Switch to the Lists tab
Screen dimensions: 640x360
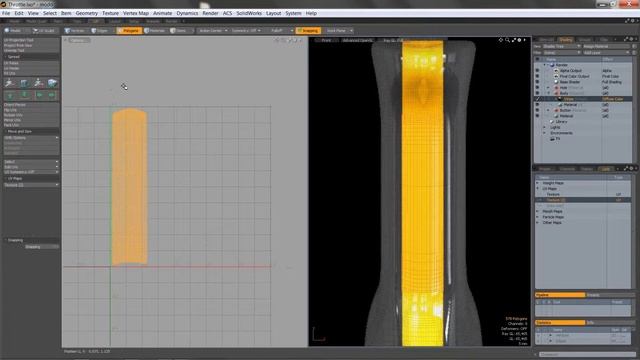coord(606,169)
